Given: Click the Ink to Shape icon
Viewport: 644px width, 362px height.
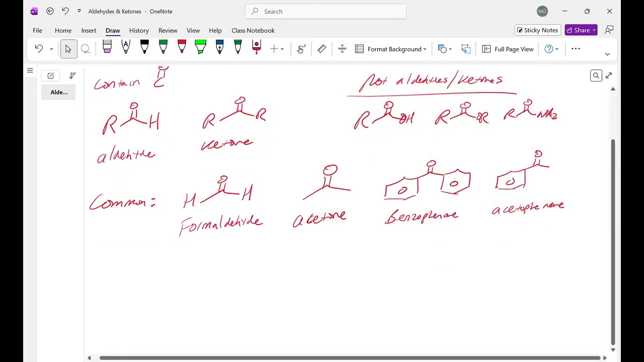Looking at the screenshot, I should [465, 49].
